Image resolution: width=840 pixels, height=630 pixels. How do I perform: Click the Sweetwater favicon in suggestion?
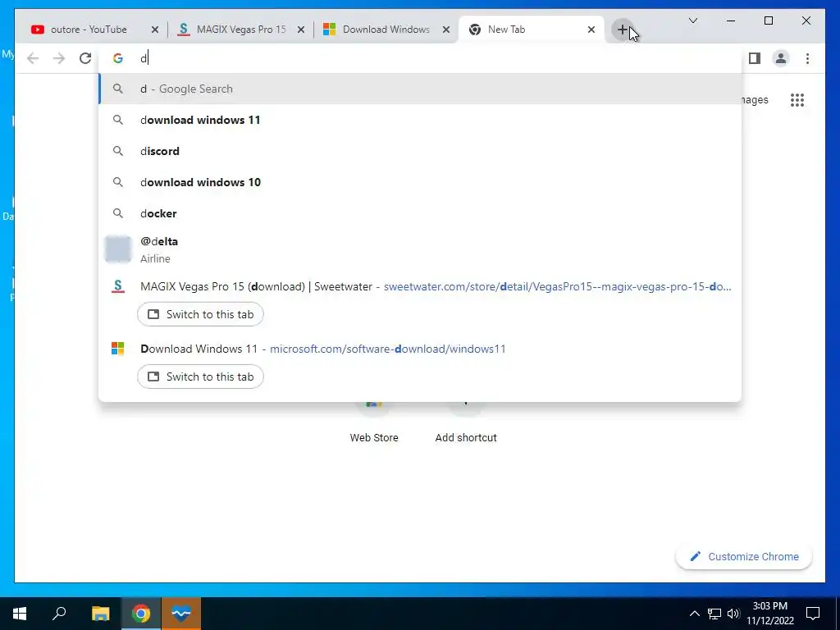tap(118, 286)
